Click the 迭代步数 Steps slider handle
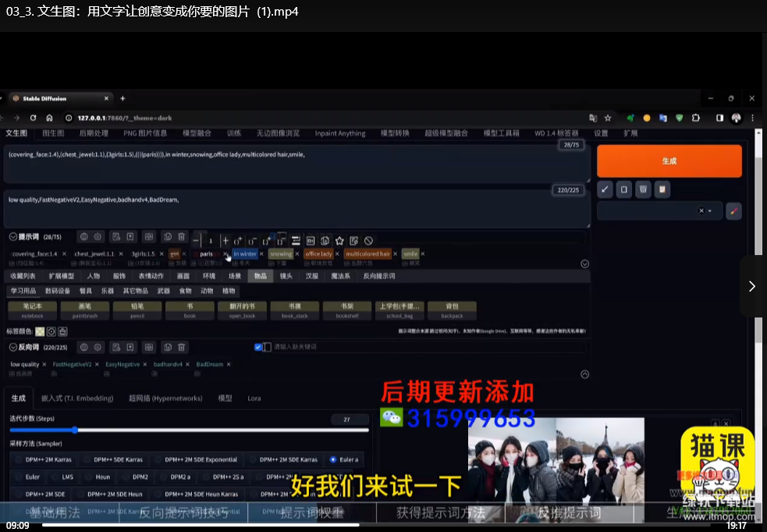Viewport: 767px width, 532px height. [x=75, y=430]
